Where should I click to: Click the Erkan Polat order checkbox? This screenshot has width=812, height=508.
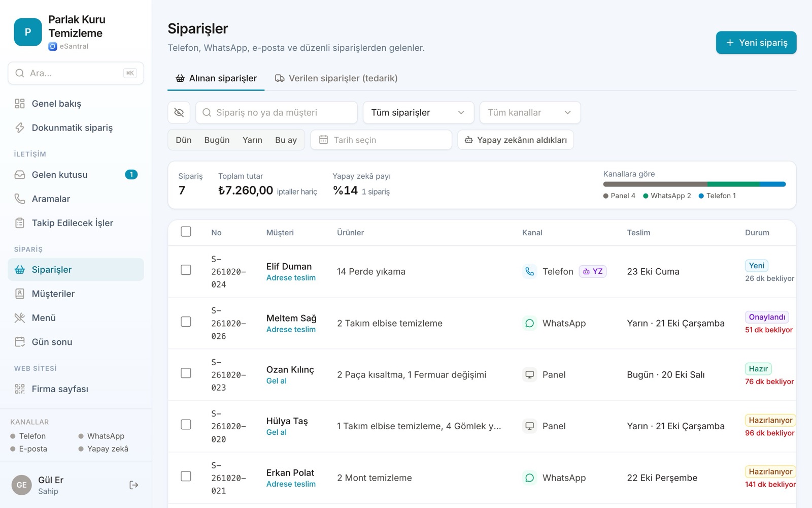point(186,476)
